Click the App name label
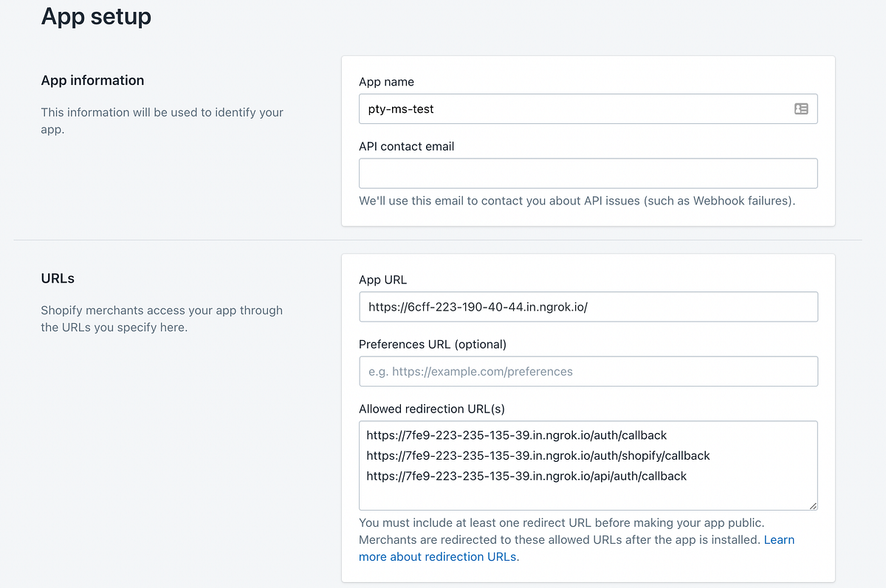Image resolution: width=886 pixels, height=588 pixels. (x=386, y=82)
